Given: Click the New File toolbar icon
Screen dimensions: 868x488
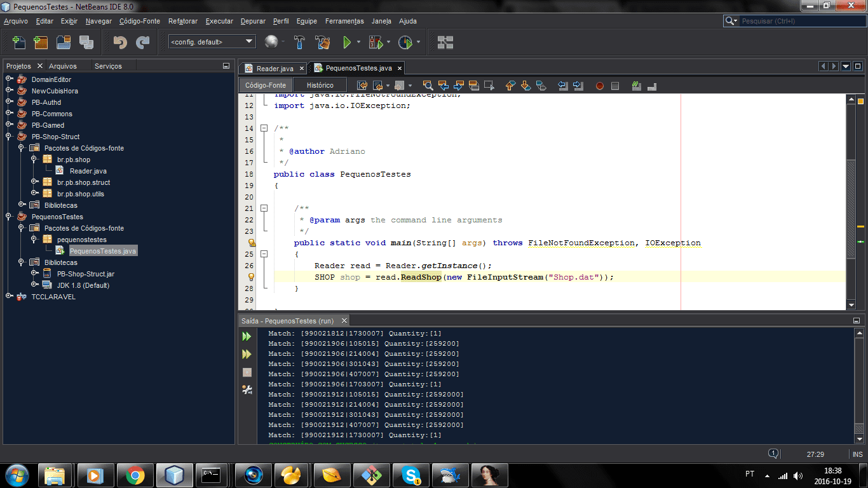Looking at the screenshot, I should click(19, 43).
